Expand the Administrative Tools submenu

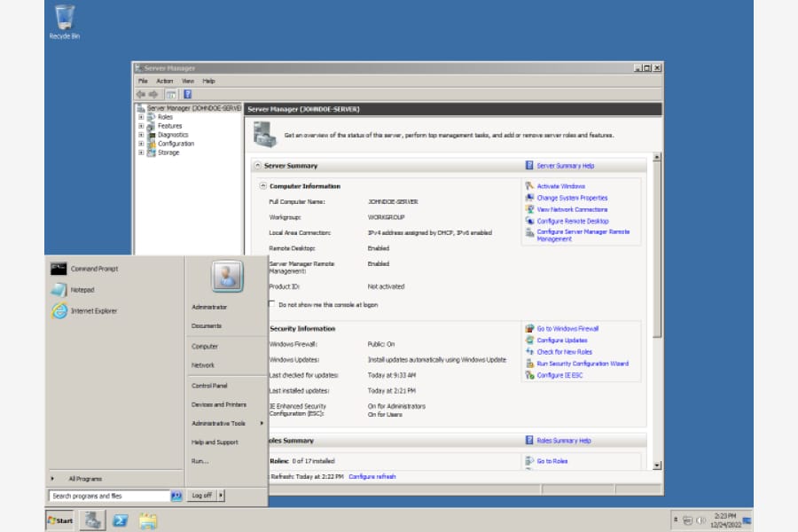coord(227,423)
